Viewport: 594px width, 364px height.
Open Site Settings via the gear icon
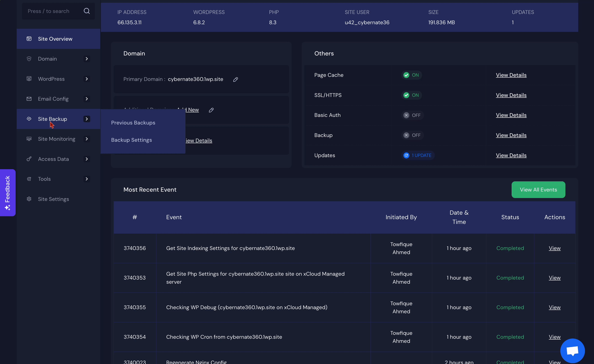click(x=29, y=199)
